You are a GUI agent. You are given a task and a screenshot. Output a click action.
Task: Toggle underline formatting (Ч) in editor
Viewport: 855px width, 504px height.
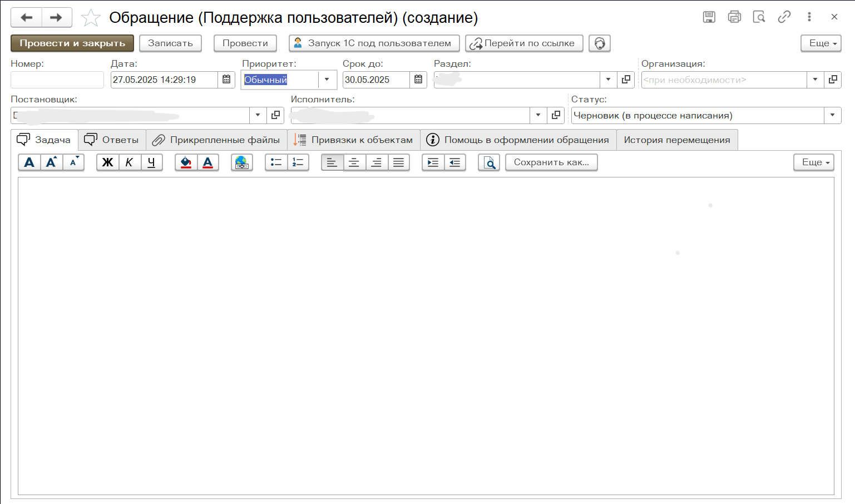[151, 162]
